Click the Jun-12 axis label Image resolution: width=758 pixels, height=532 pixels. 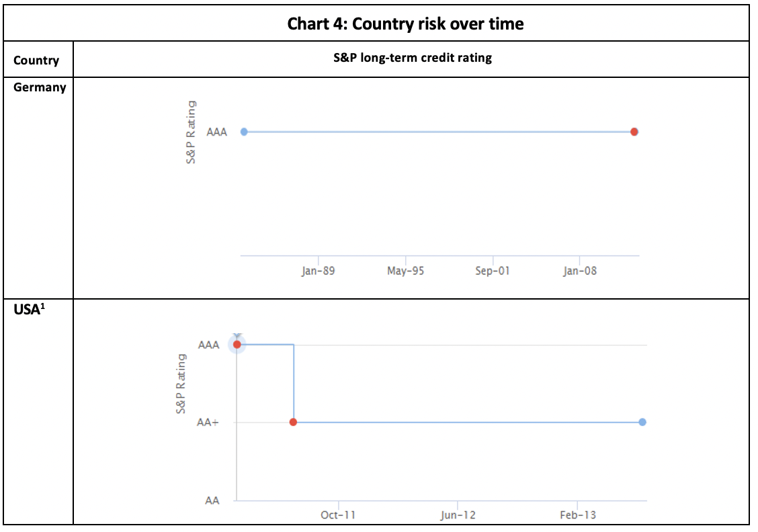(x=458, y=515)
